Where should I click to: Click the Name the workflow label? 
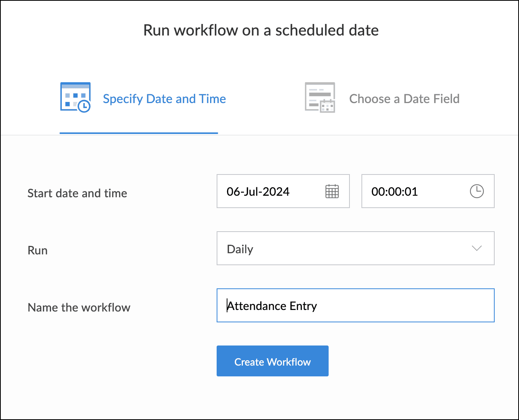click(79, 308)
